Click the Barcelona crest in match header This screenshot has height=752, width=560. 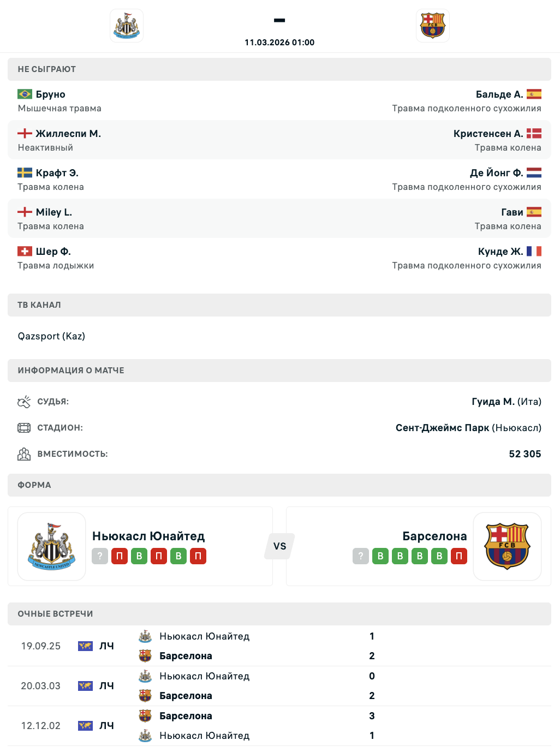[433, 26]
